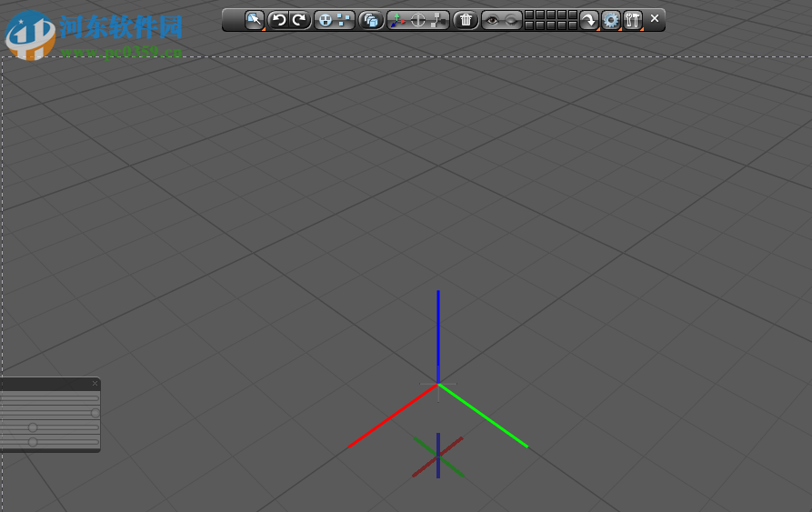Click the round four-square group icon
The height and width of the screenshot is (512, 812).
pyautogui.click(x=325, y=20)
